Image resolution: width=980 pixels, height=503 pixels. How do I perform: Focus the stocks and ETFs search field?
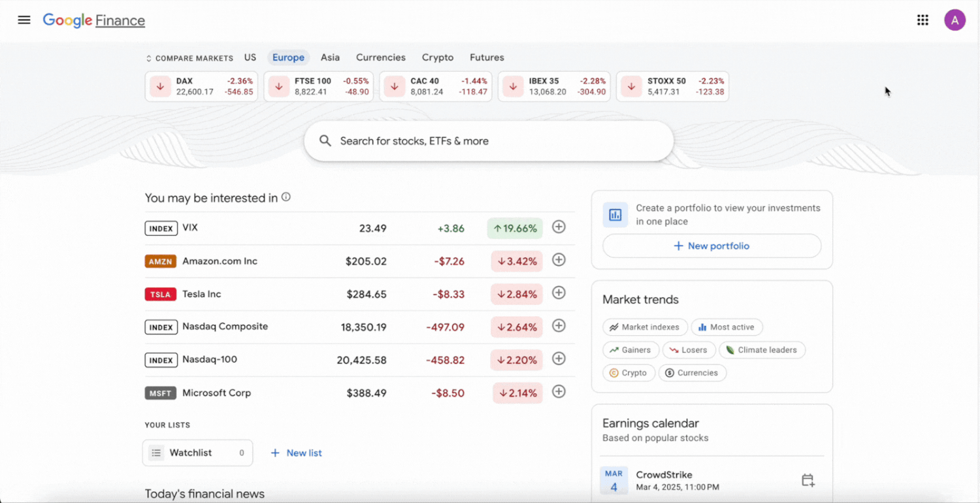pos(489,141)
